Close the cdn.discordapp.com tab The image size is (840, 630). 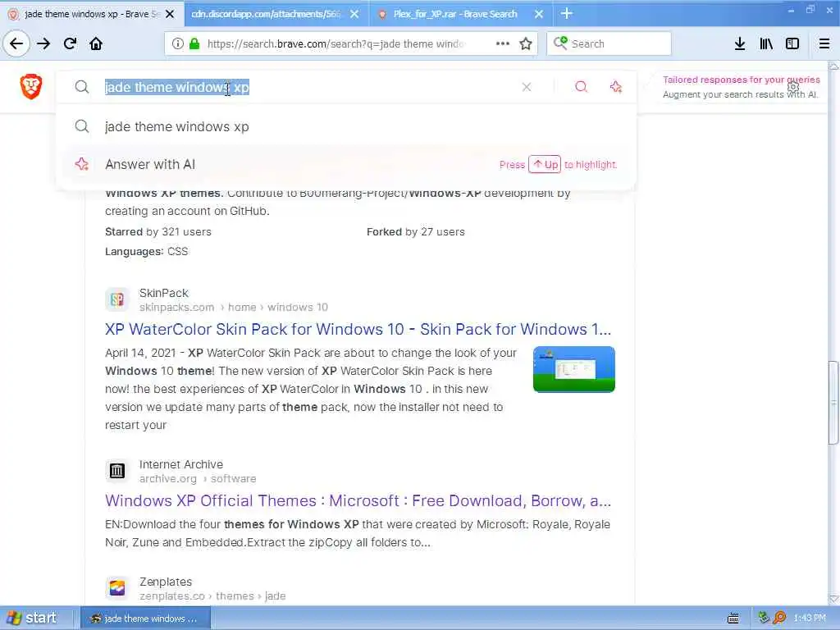pyautogui.click(x=354, y=14)
